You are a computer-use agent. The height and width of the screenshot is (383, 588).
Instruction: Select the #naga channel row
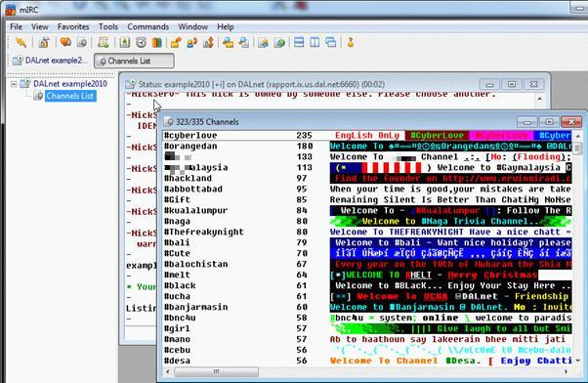tap(367, 221)
